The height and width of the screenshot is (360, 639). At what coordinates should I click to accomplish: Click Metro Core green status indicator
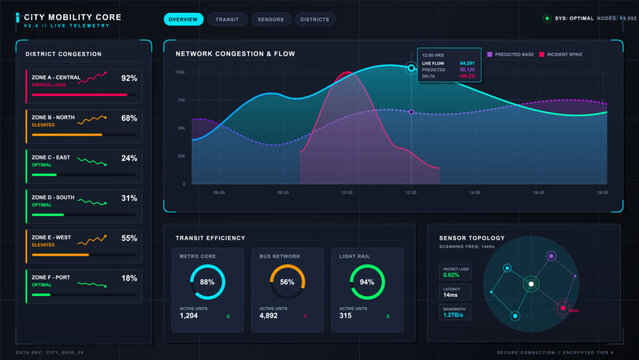coord(228,316)
